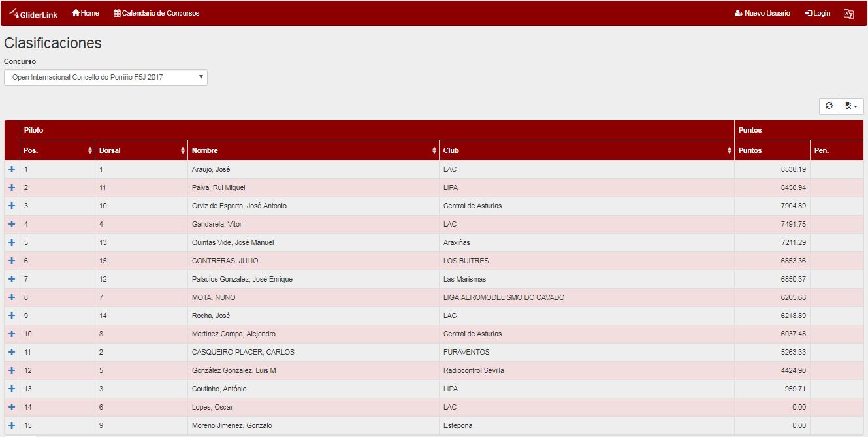The image size is (868, 437).
Task: Expand row for Coutinho, António
Action: coord(12,389)
